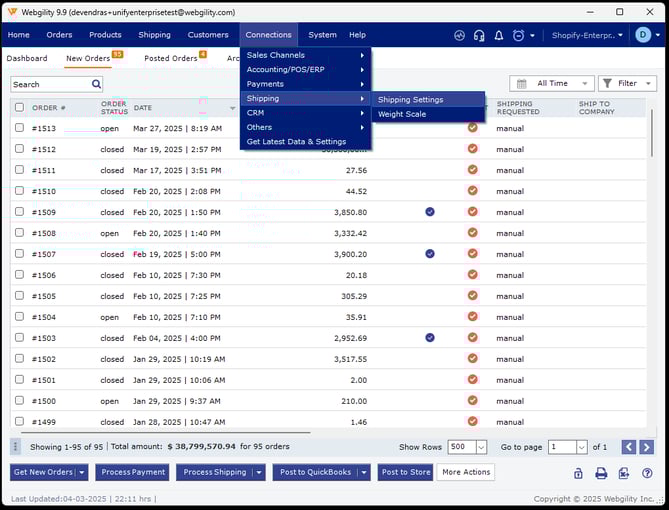Choose Shipping Settings from the submenu
This screenshot has height=510, width=669.
410,100
